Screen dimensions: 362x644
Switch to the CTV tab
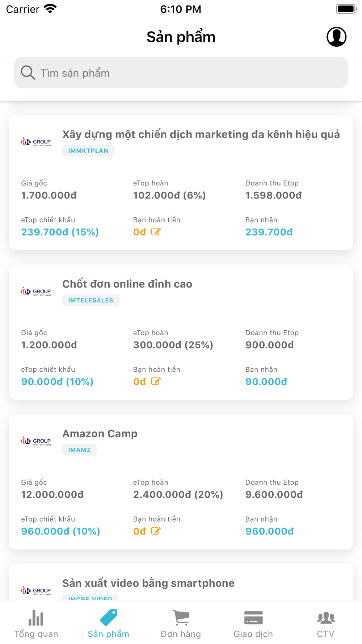tap(325, 624)
